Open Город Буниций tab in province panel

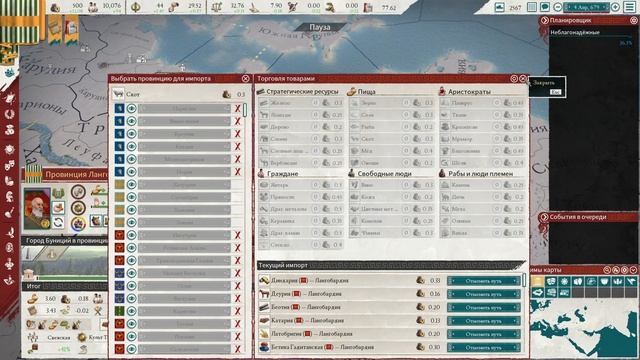click(x=64, y=240)
